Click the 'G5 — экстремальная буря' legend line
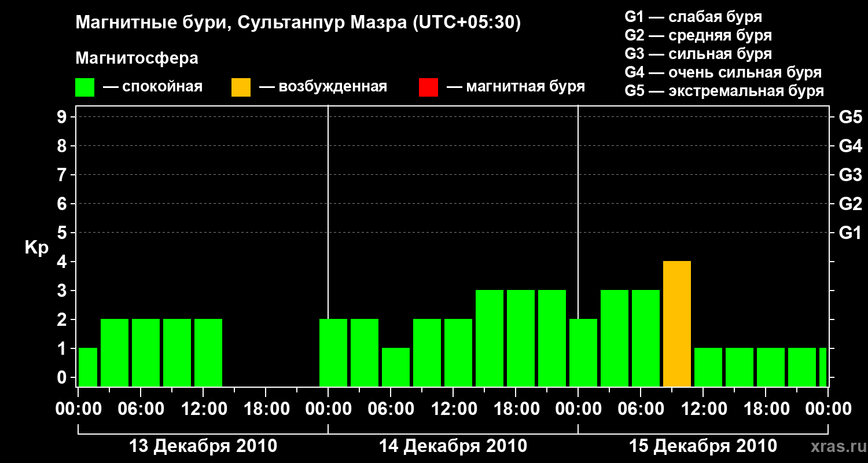The width and height of the screenshot is (868, 463). pyautogui.click(x=724, y=91)
